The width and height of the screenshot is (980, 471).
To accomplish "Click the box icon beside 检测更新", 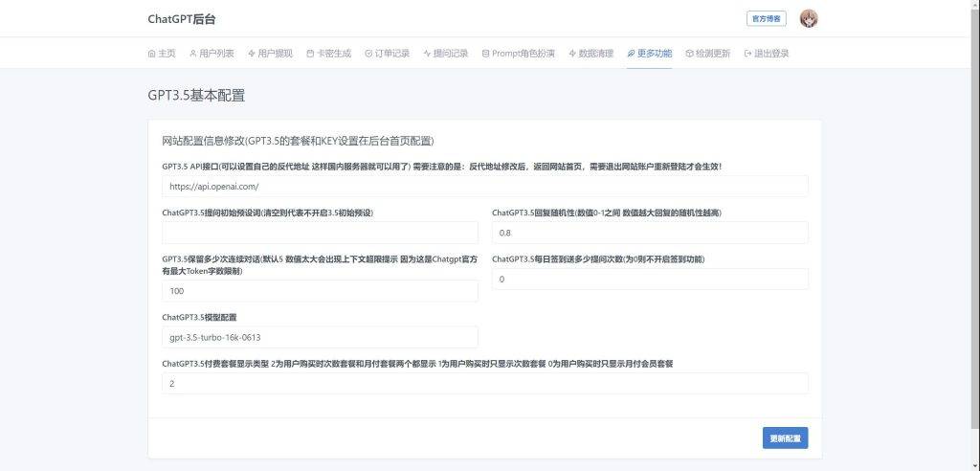I will click(689, 54).
